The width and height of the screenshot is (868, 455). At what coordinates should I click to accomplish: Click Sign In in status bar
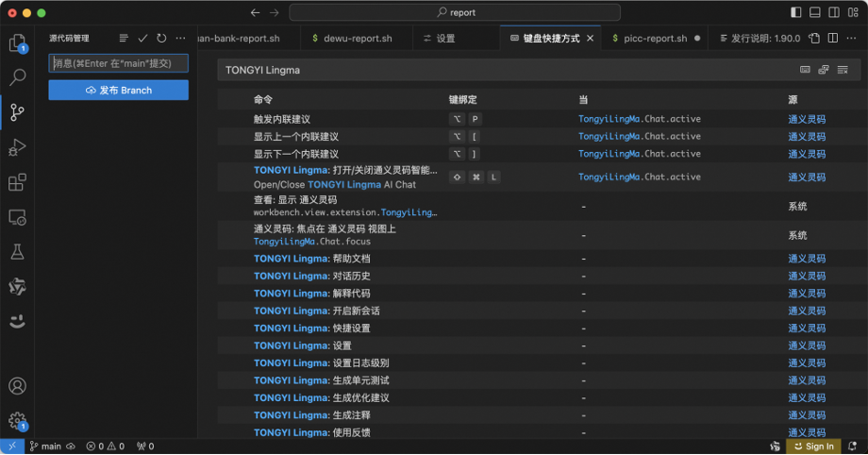click(813, 447)
